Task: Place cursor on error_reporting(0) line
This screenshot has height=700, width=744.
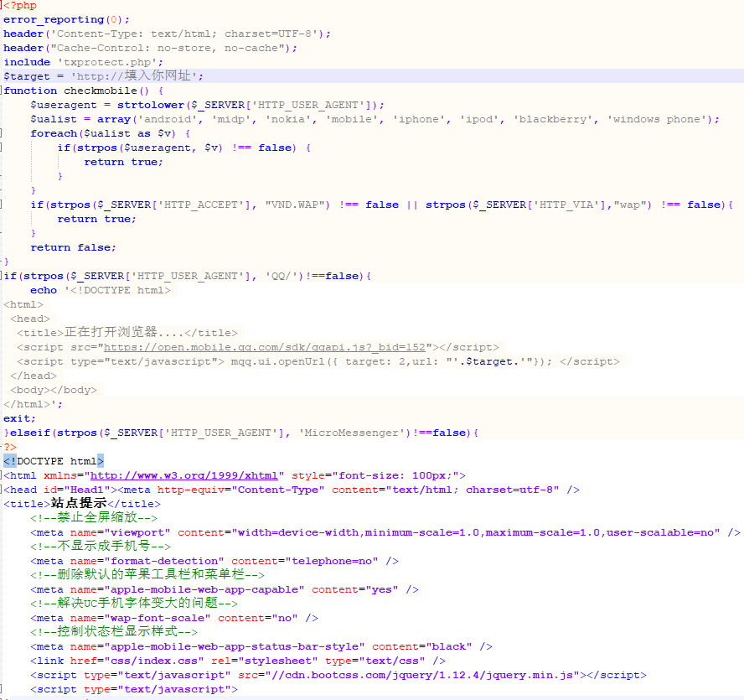Action: click(x=66, y=20)
